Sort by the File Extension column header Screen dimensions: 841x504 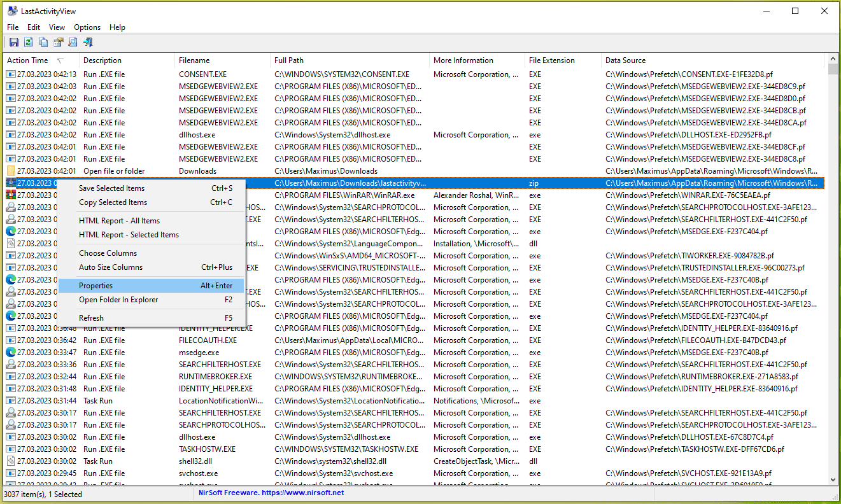tap(563, 60)
